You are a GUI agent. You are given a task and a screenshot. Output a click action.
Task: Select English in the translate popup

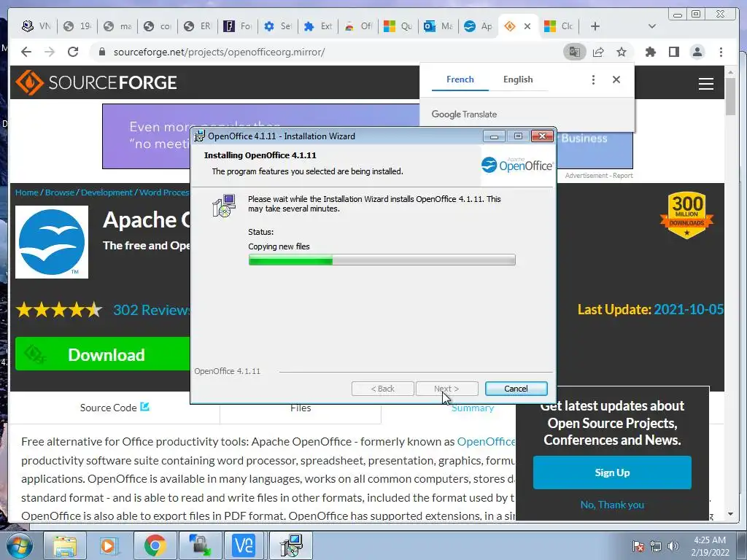pos(518,79)
